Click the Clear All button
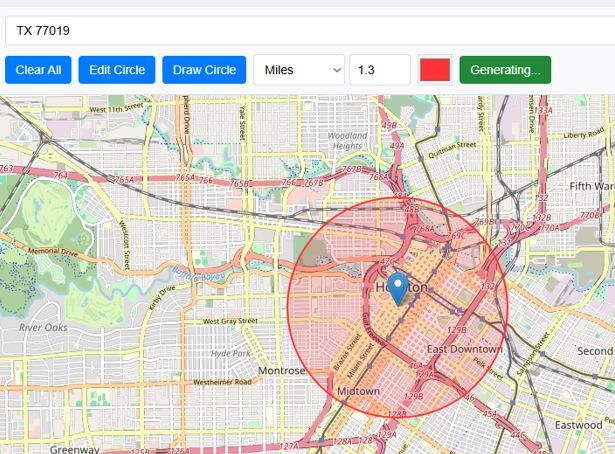The height and width of the screenshot is (454, 615). point(38,70)
